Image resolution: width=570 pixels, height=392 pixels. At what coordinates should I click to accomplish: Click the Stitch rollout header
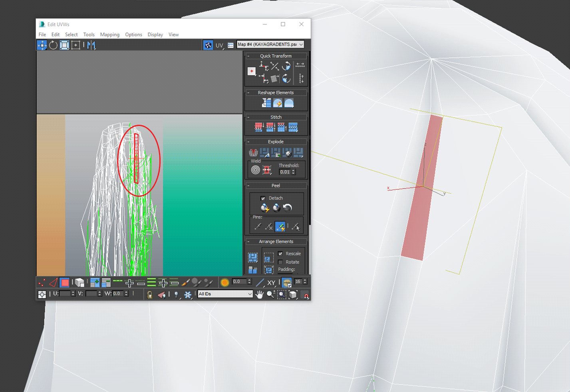point(276,117)
